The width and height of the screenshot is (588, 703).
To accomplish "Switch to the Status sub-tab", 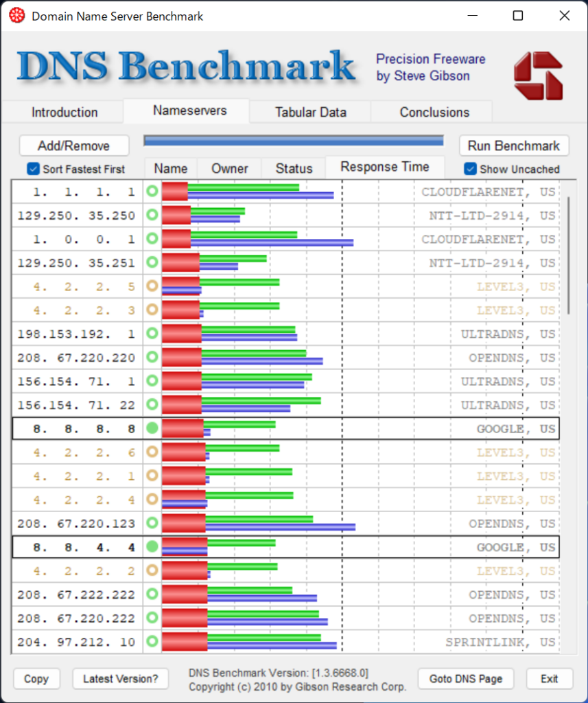I will 294,168.
